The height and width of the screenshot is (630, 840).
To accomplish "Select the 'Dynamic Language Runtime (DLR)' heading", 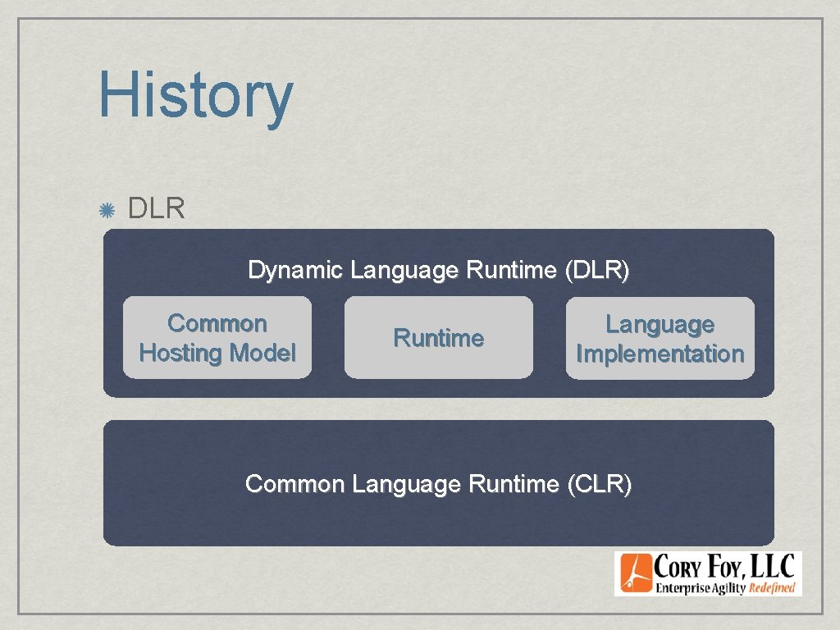I will click(438, 269).
